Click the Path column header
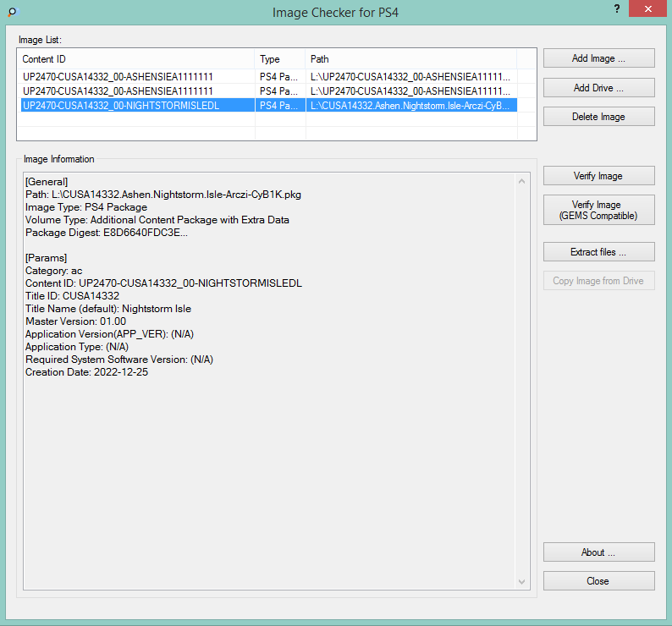 (x=411, y=59)
